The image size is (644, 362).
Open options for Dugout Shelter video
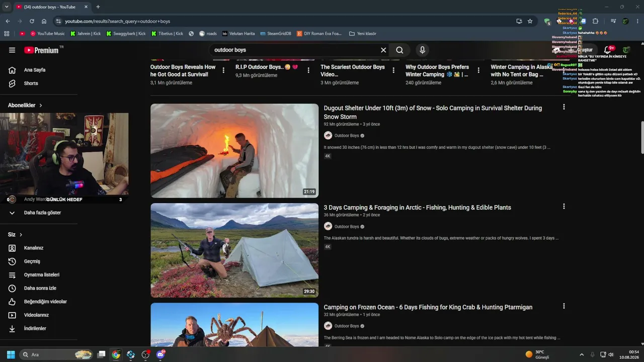pyautogui.click(x=564, y=107)
